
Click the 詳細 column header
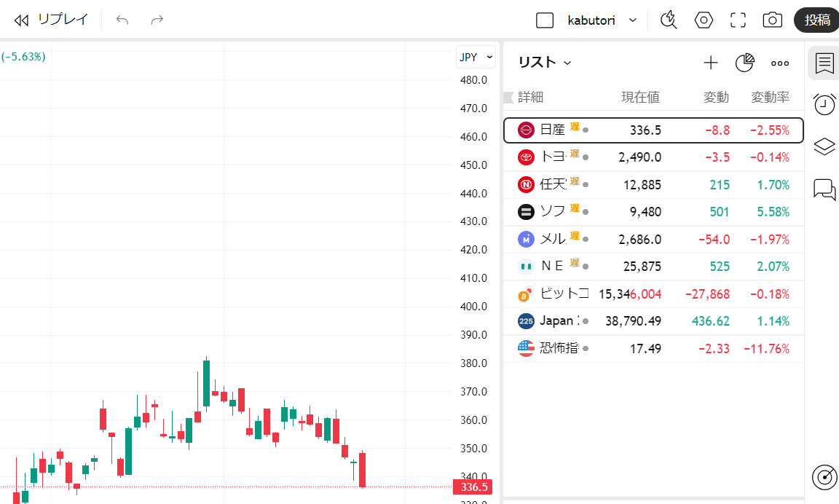point(530,98)
